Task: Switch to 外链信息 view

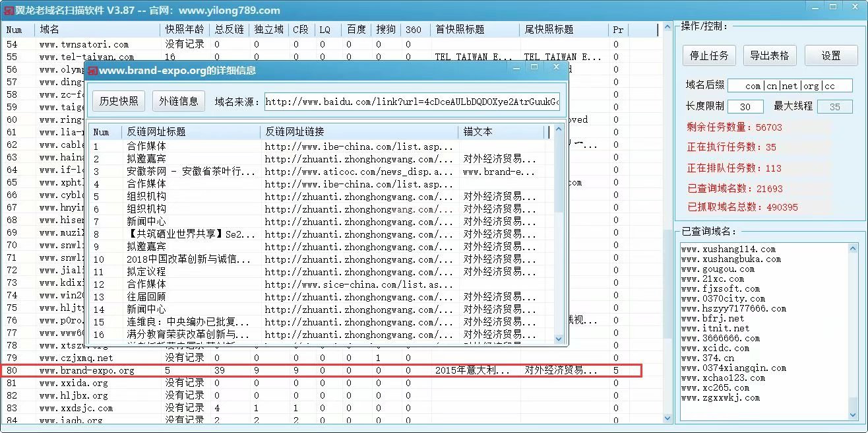Action: [179, 101]
